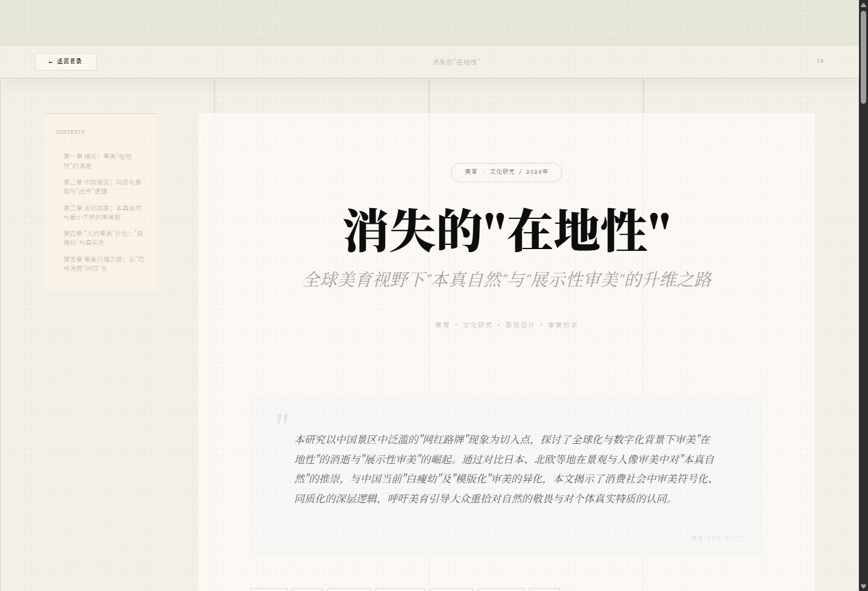Click the CONTENTS sidebar heading
The image size is (868, 591).
tap(71, 132)
